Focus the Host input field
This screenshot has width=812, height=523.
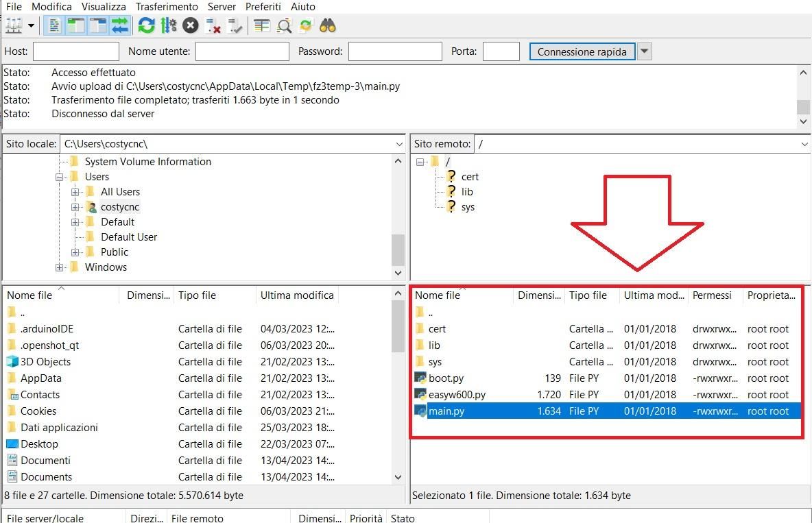pos(76,51)
